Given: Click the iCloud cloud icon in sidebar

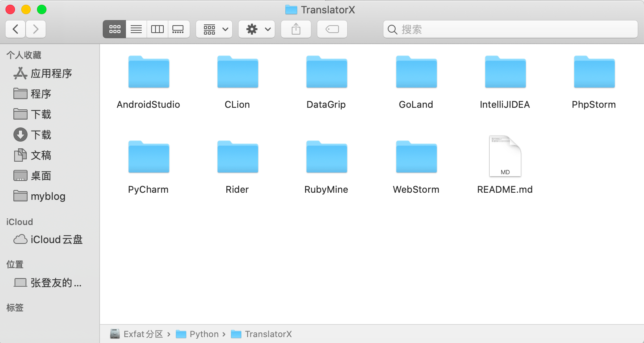Looking at the screenshot, I should click(x=20, y=239).
